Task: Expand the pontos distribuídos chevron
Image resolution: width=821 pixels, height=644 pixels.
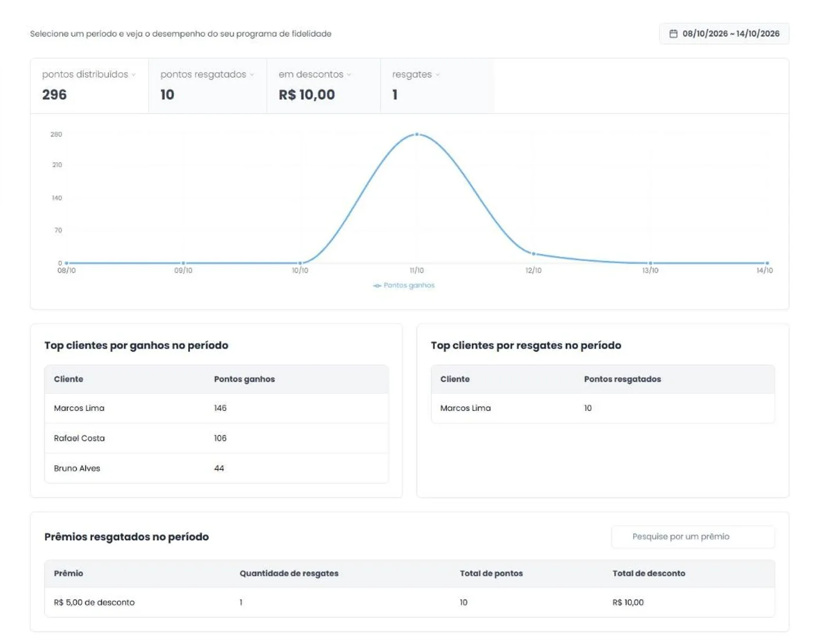Action: pyautogui.click(x=134, y=75)
